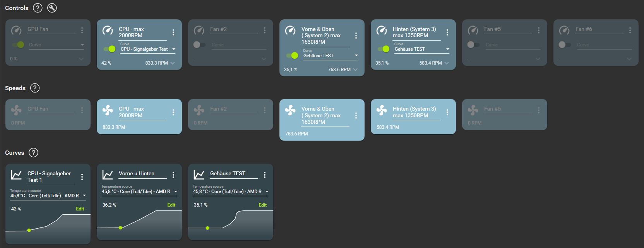Expand the GPU Fan control card chevron
Image resolution: width=644 pixels, height=248 pixels.
(x=81, y=59)
